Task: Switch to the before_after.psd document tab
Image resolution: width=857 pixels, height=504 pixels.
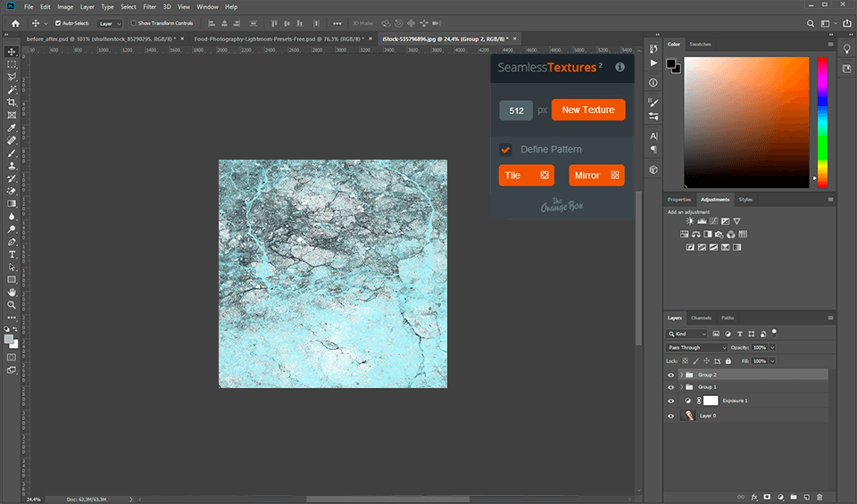Action: pos(101,39)
